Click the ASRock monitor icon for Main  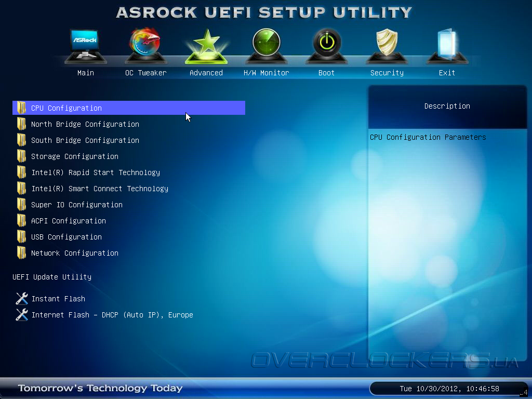click(86, 46)
